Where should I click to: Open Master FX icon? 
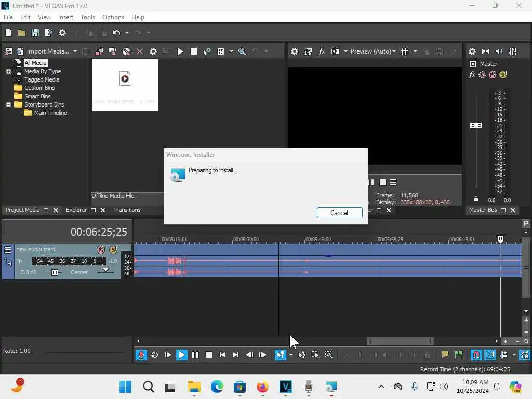tap(472, 75)
